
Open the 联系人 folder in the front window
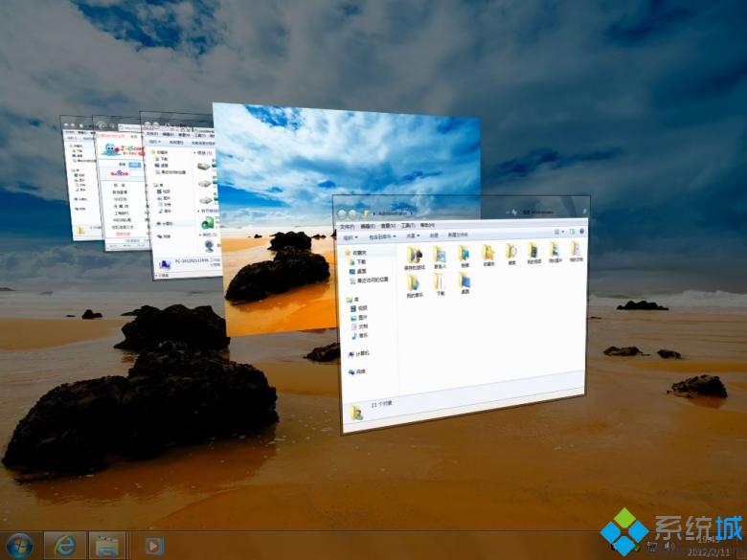pos(439,254)
